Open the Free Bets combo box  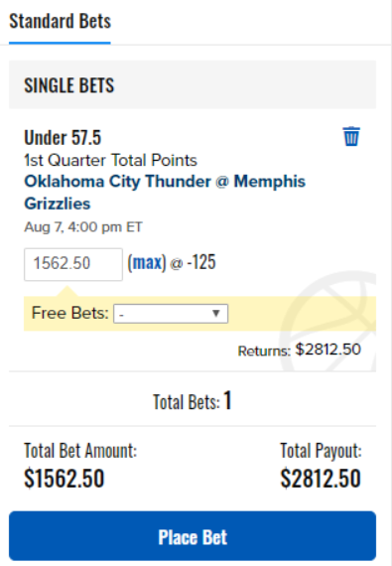click(x=171, y=314)
